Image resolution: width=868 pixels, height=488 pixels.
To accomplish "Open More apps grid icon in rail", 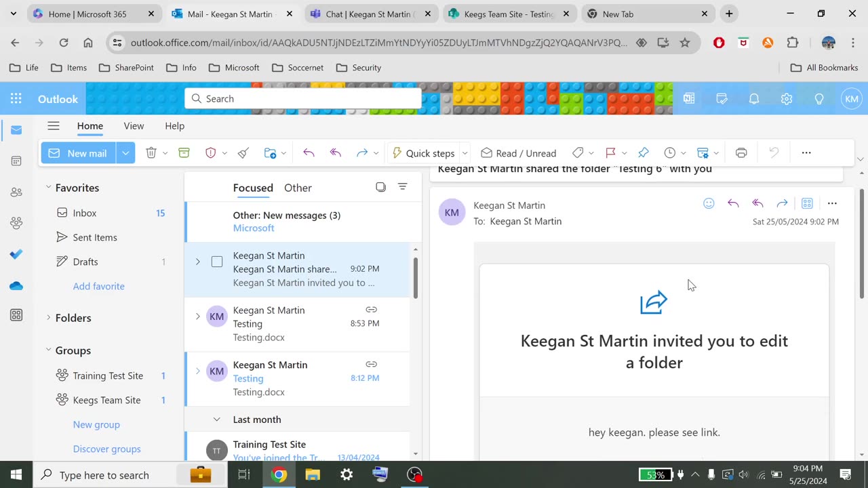I will pos(16,315).
